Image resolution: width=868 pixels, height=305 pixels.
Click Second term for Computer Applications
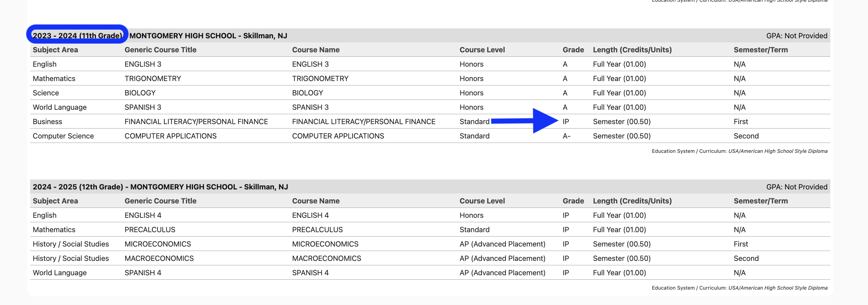(746, 136)
